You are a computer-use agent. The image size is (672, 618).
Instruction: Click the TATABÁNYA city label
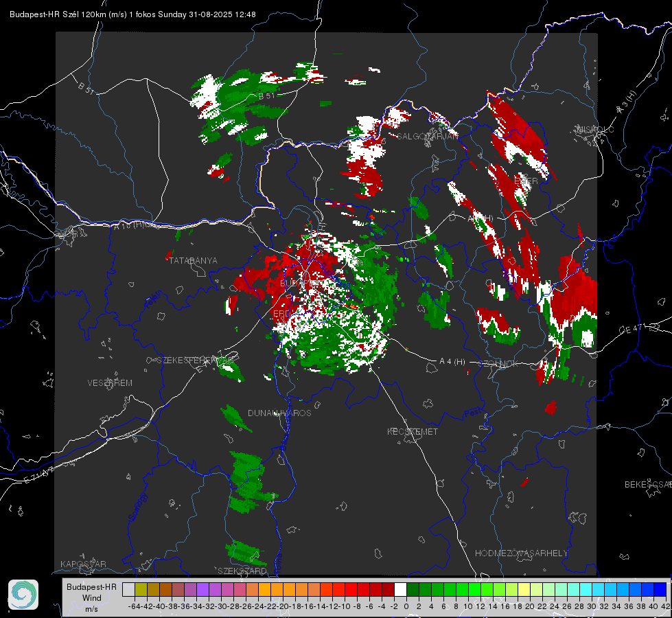tap(193, 260)
